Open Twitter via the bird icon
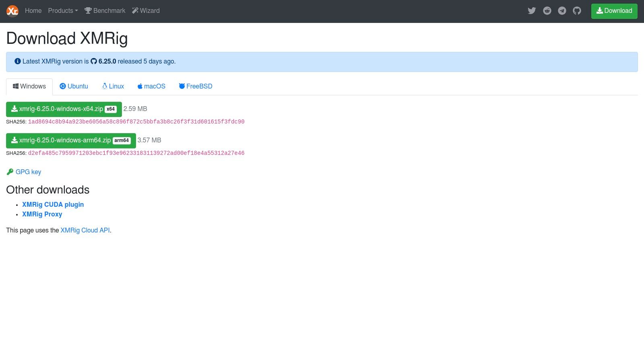This screenshot has width=644, height=362. tap(532, 11)
